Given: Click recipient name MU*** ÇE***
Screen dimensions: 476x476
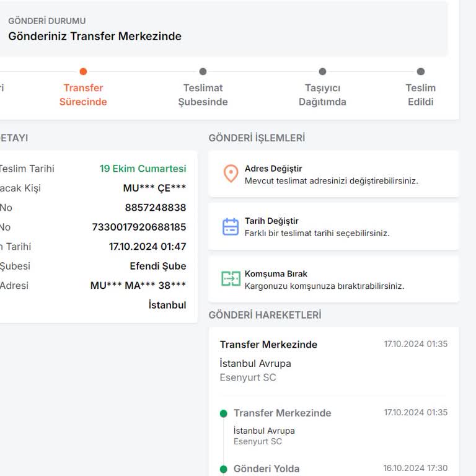Looking at the screenshot, I should pos(154,188).
